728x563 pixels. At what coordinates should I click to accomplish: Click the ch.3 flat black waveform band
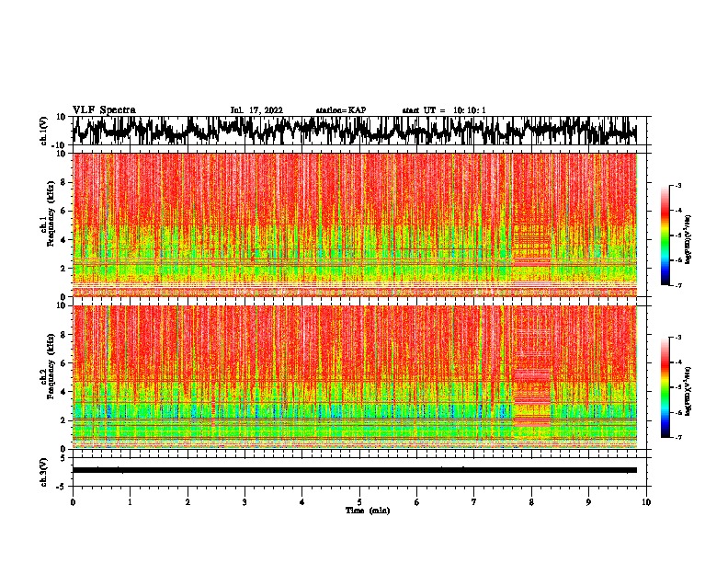point(354,470)
